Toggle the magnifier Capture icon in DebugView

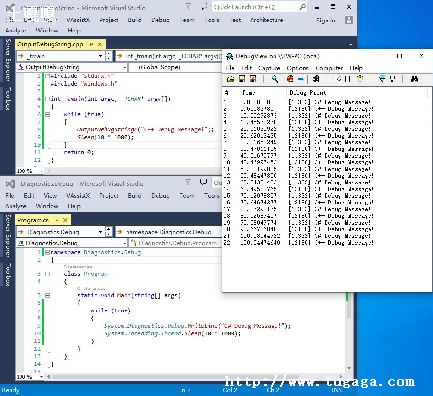pos(275,79)
